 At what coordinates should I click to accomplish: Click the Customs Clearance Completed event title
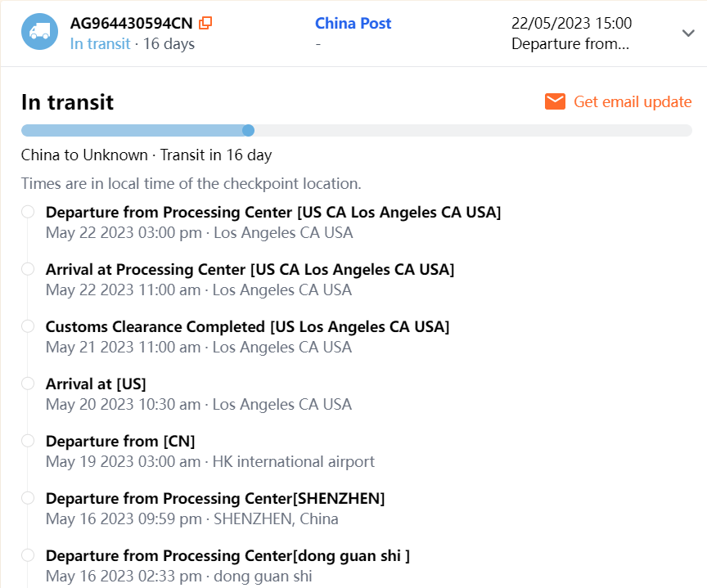click(x=247, y=326)
